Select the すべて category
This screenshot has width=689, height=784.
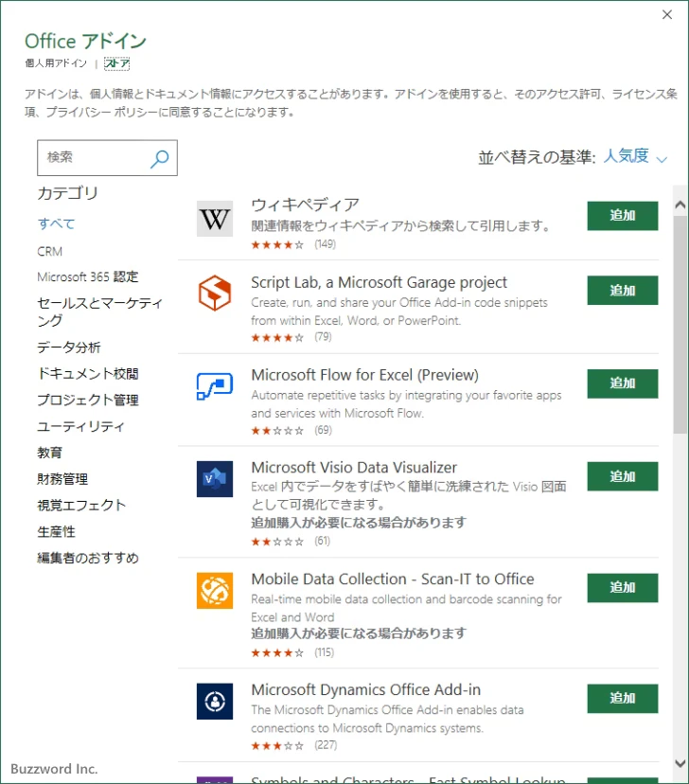pyautogui.click(x=56, y=223)
